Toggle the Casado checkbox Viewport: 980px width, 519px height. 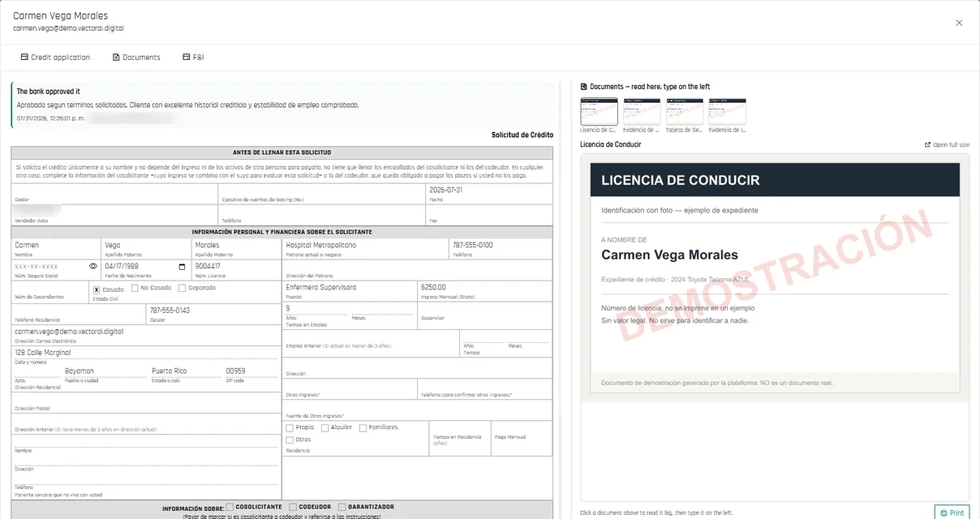point(97,290)
